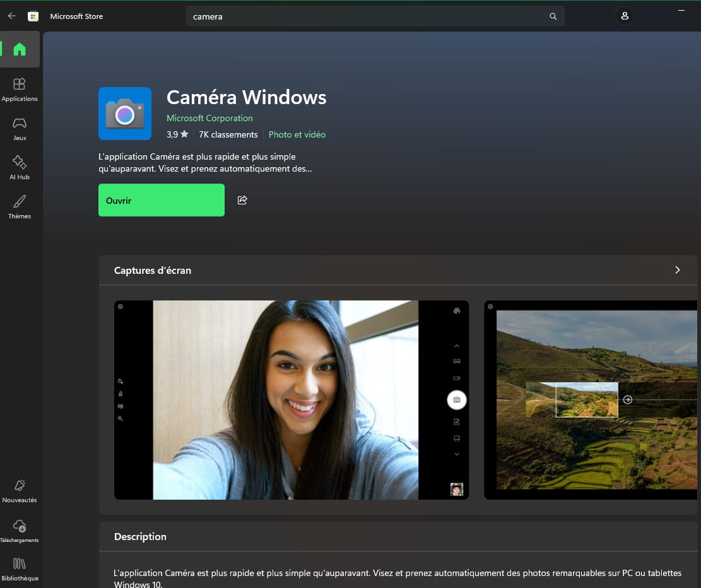This screenshot has width=701, height=588.
Task: Click the search field containing "camera"
Action: [x=366, y=16]
